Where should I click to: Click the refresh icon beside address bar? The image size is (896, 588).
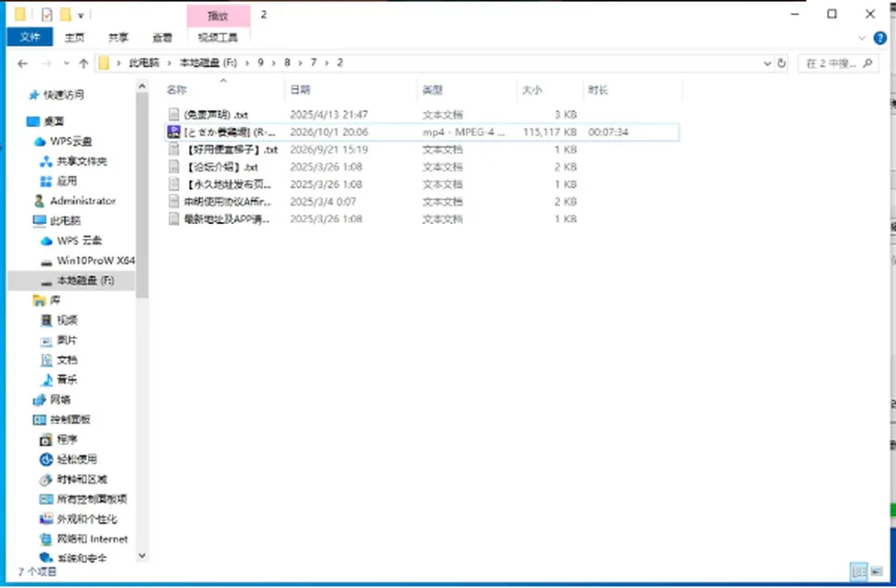(x=781, y=63)
